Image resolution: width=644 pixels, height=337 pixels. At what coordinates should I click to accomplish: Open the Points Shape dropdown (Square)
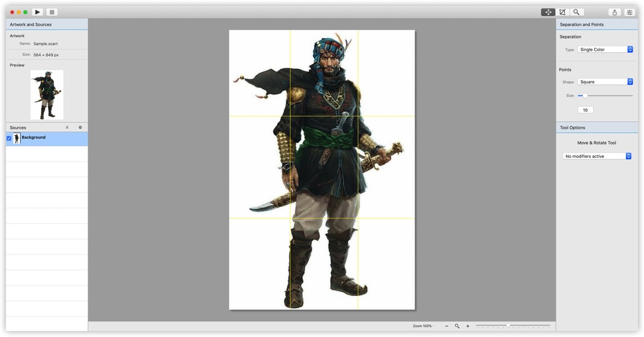click(x=605, y=82)
